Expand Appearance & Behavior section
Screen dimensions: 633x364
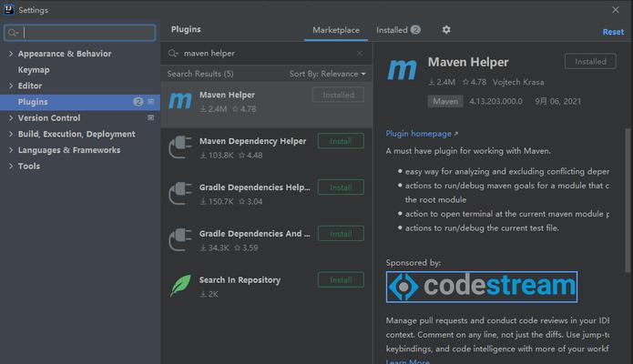[11, 54]
